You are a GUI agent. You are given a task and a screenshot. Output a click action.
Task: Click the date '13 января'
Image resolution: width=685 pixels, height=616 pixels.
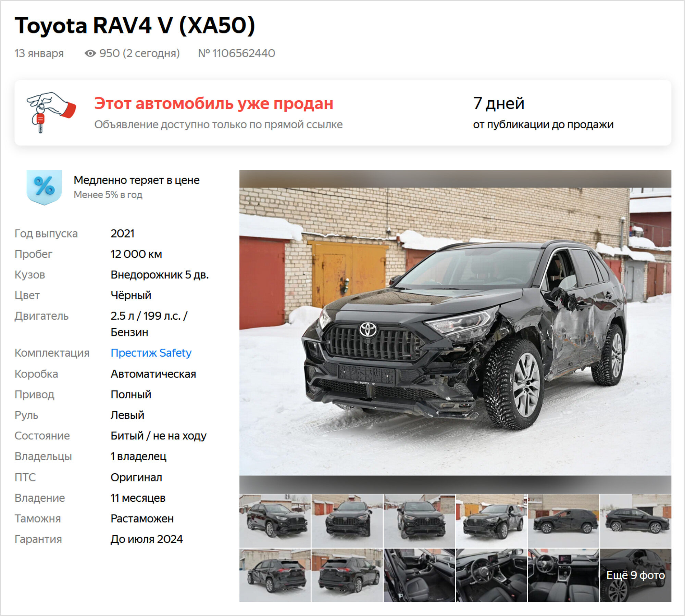pyautogui.click(x=39, y=53)
